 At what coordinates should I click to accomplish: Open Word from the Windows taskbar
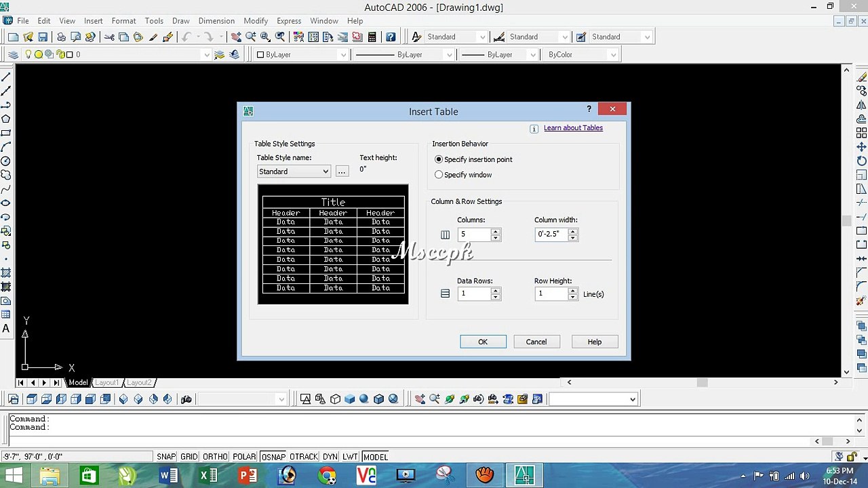coord(168,475)
